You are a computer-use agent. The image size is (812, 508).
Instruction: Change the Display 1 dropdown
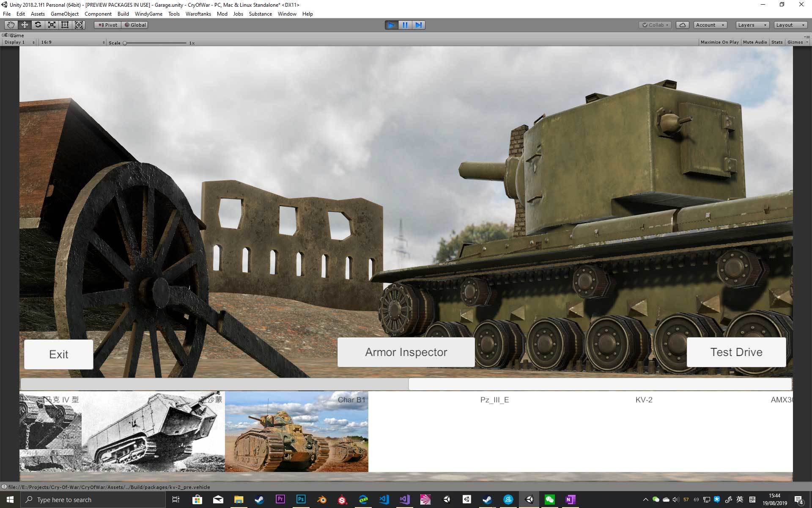pos(19,42)
